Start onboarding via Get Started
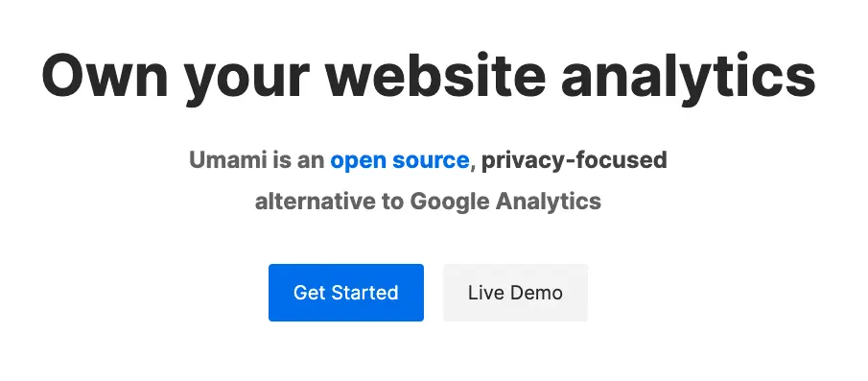Screen dimensions: 868x381 click(346, 293)
